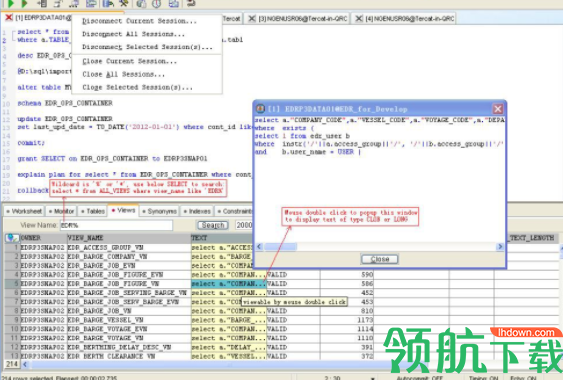Open the crossed tools settings icon
This screenshot has width=563, height=380.
(x=124, y=4)
